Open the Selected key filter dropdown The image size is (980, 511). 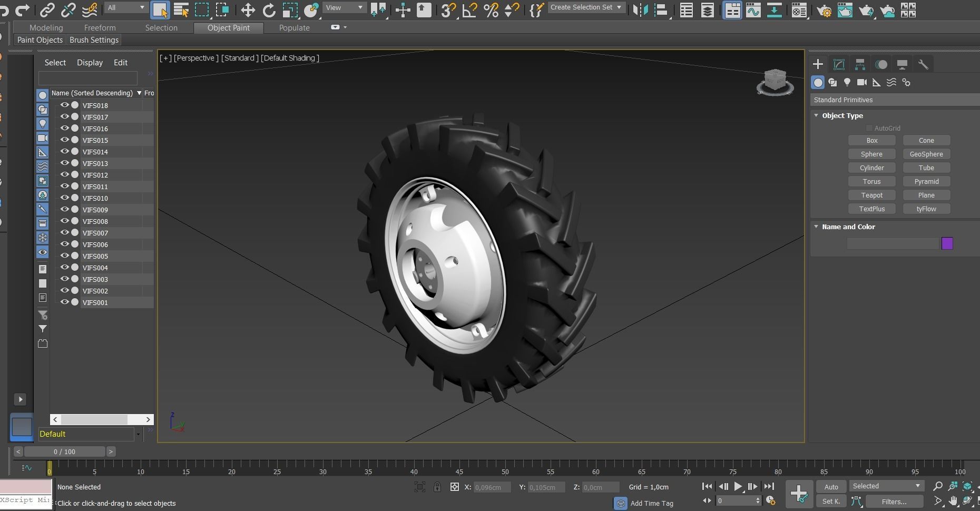[x=886, y=486]
